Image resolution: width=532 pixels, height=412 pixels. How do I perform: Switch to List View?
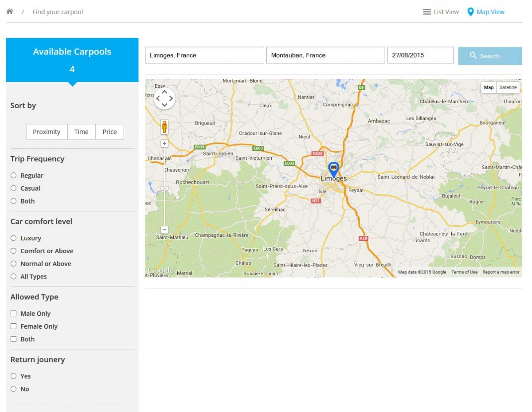tap(441, 12)
